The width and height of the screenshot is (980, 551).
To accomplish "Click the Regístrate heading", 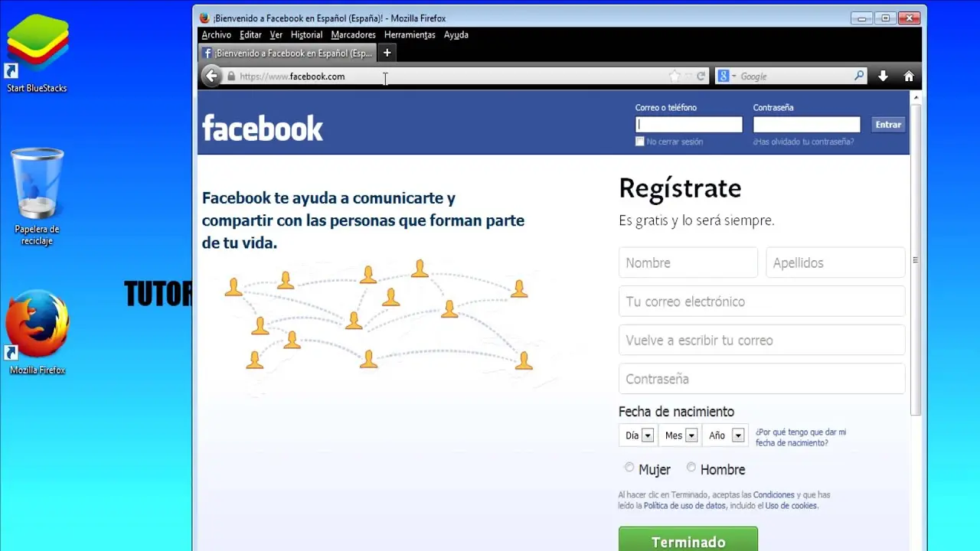I will click(x=680, y=188).
